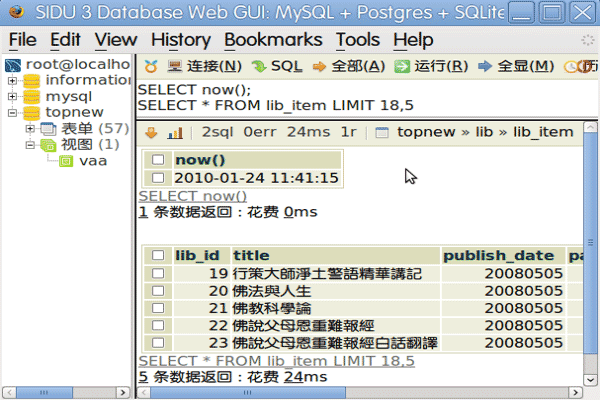The width and height of the screenshot is (600, 400).
Task: Collapse the topnew database node
Action: tap(12, 113)
